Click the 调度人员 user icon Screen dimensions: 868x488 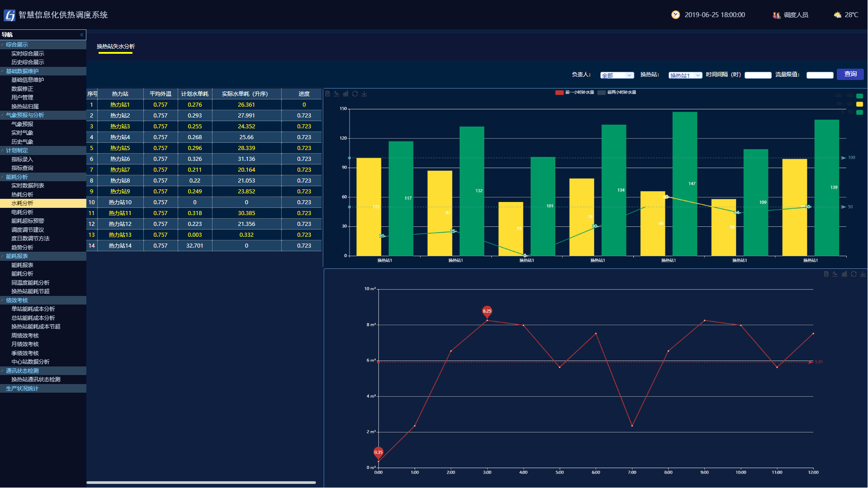(x=777, y=15)
